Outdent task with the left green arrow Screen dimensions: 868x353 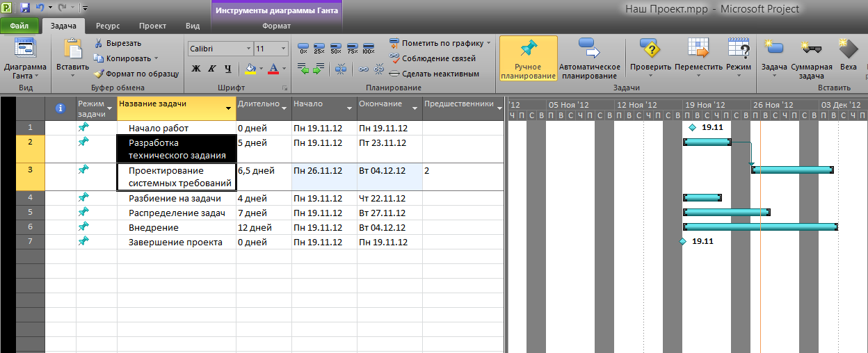click(303, 69)
